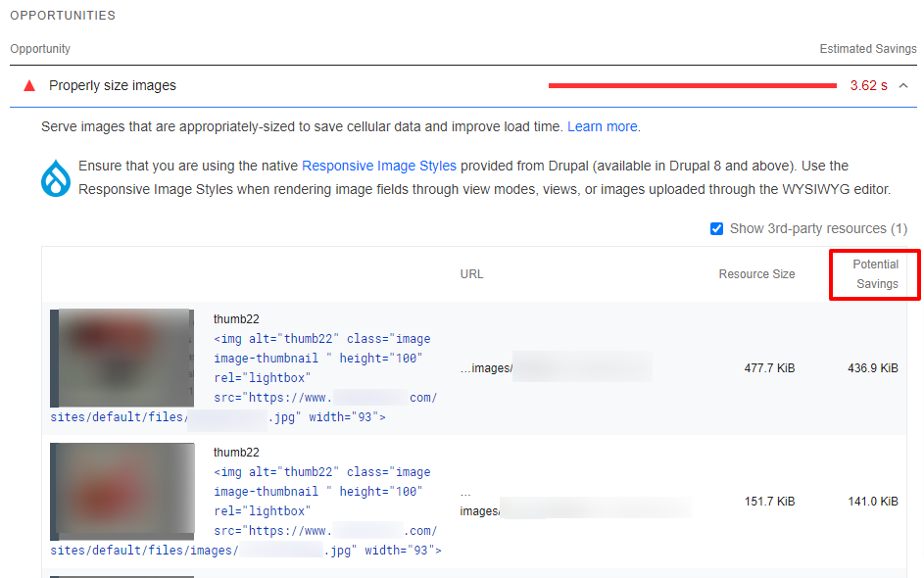The height and width of the screenshot is (578, 924).
Task: Click the red warning triangle icon
Action: pyautogui.click(x=28, y=86)
